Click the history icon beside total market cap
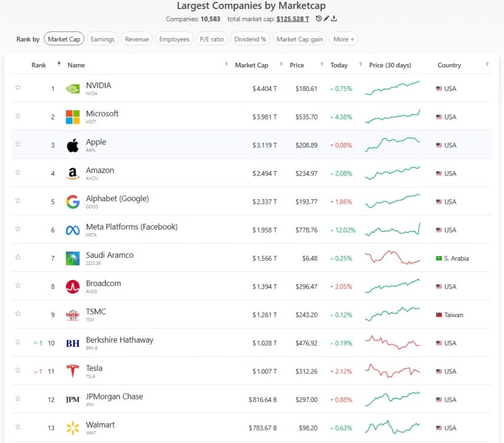 tap(318, 19)
